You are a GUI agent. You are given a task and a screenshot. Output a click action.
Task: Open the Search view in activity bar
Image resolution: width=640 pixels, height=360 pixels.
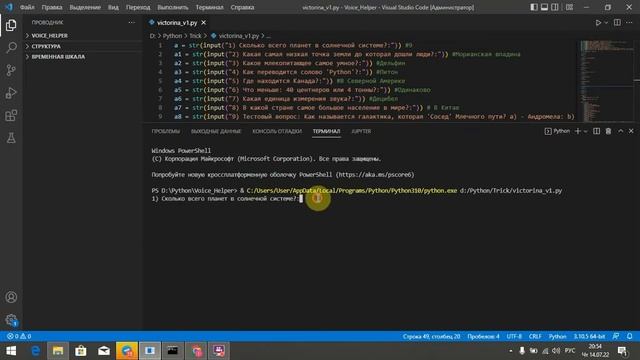point(11,47)
